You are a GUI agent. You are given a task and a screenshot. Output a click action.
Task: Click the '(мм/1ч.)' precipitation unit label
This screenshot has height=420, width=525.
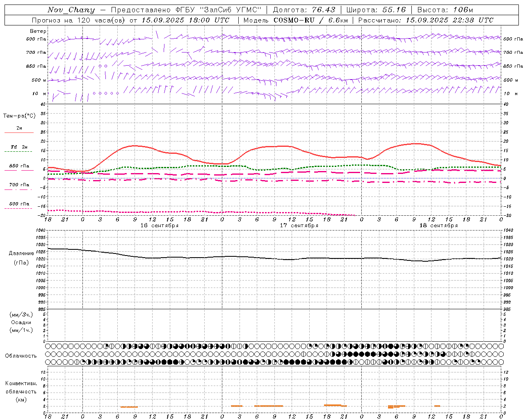coord(21,330)
